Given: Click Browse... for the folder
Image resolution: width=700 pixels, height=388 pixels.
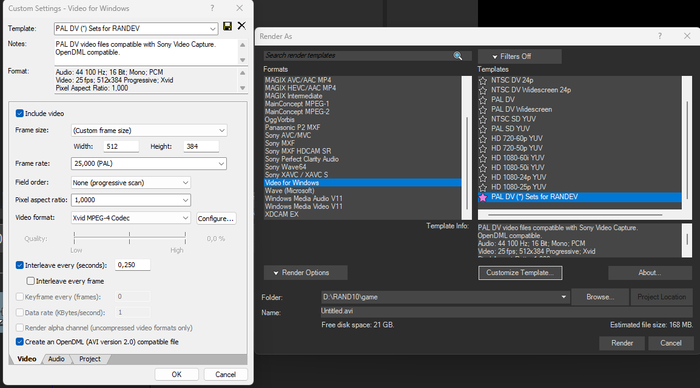Looking at the screenshot, I should coord(600,297).
